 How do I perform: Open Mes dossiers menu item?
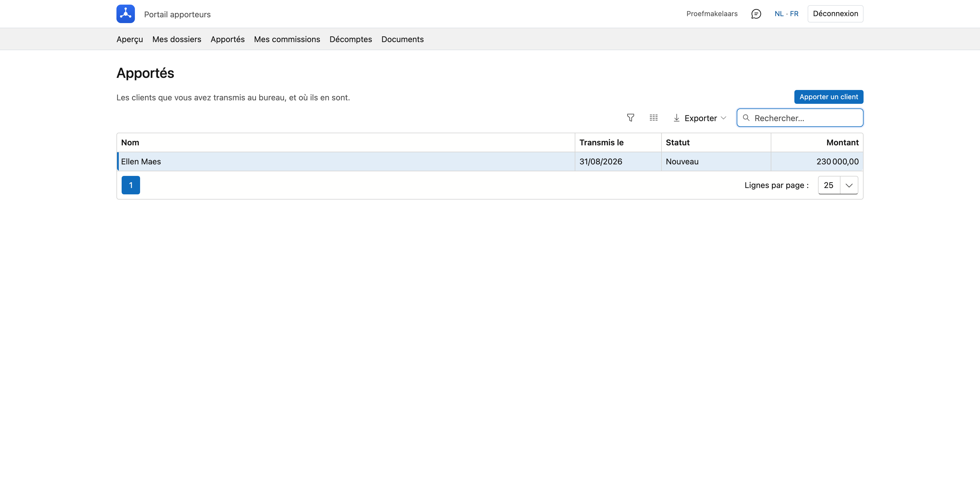tap(176, 39)
